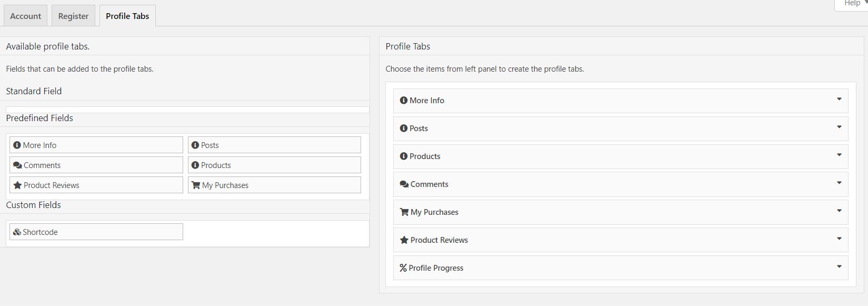
Task: Add the More Info predefined field
Action: [96, 145]
